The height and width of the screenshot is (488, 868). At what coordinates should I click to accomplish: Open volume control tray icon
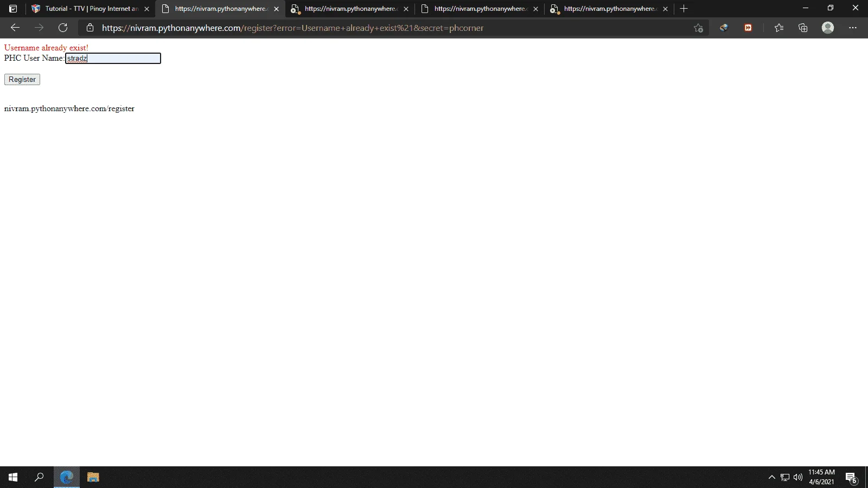[798, 477]
